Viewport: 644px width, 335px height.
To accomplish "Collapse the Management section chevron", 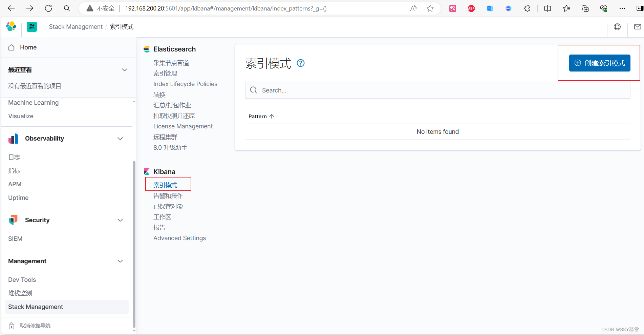I will [x=120, y=261].
